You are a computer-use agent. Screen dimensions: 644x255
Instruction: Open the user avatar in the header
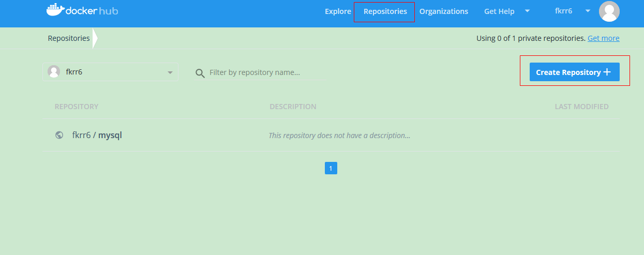609,11
